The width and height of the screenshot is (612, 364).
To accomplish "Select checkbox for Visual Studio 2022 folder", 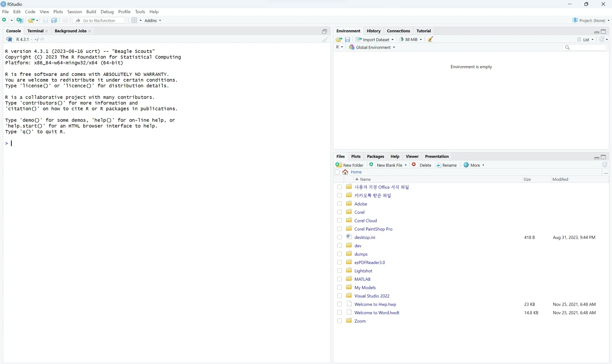I will pyautogui.click(x=339, y=296).
